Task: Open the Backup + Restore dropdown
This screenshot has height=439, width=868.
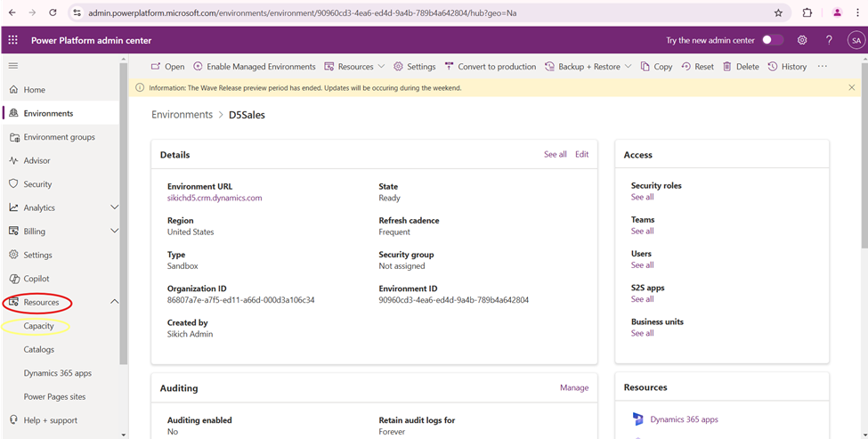Action: click(588, 67)
